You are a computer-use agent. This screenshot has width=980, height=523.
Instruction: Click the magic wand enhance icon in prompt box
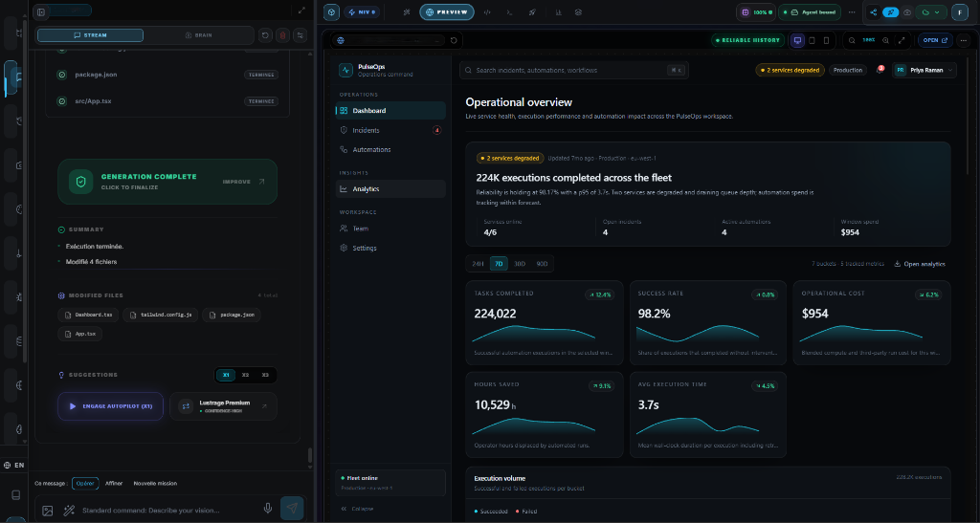69,510
